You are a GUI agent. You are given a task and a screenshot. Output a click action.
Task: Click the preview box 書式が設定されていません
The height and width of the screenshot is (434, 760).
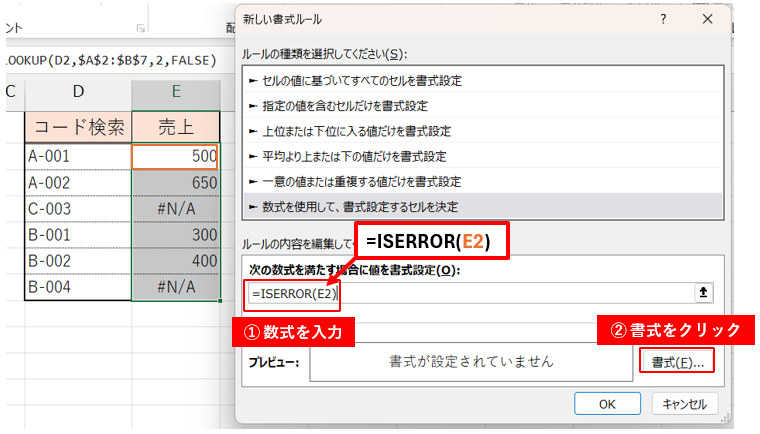(471, 362)
